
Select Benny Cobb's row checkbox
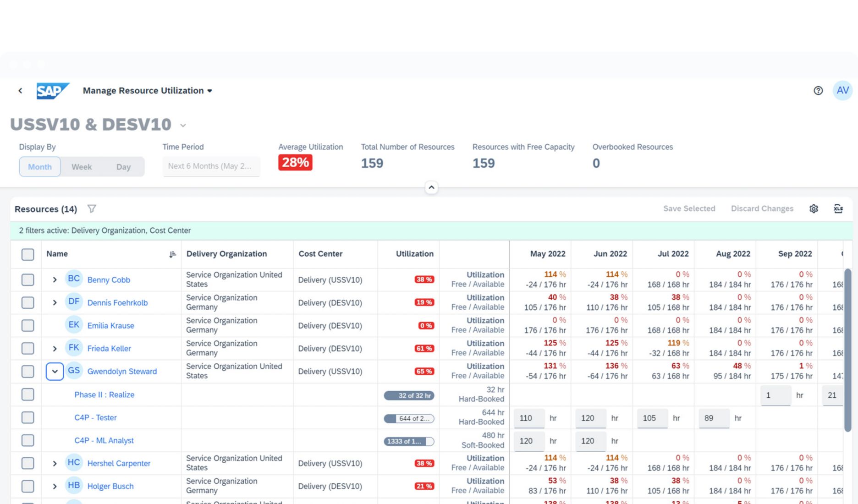pos(27,279)
